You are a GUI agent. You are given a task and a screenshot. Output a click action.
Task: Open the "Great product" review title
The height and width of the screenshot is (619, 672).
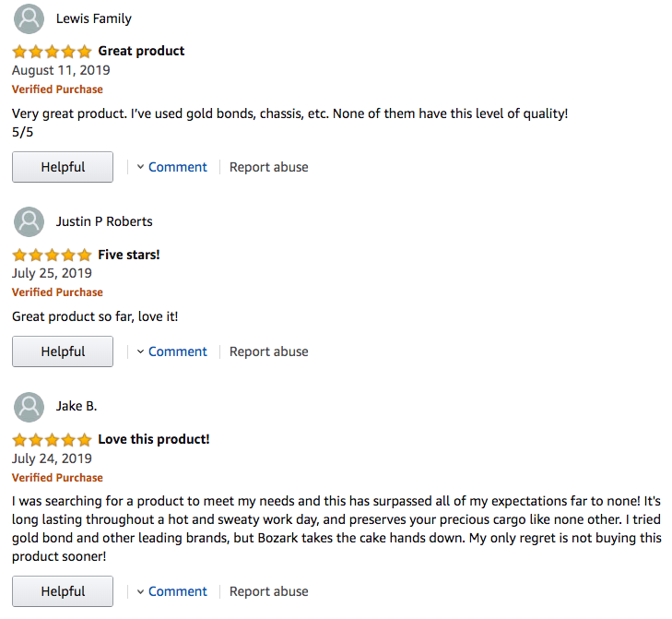click(141, 51)
